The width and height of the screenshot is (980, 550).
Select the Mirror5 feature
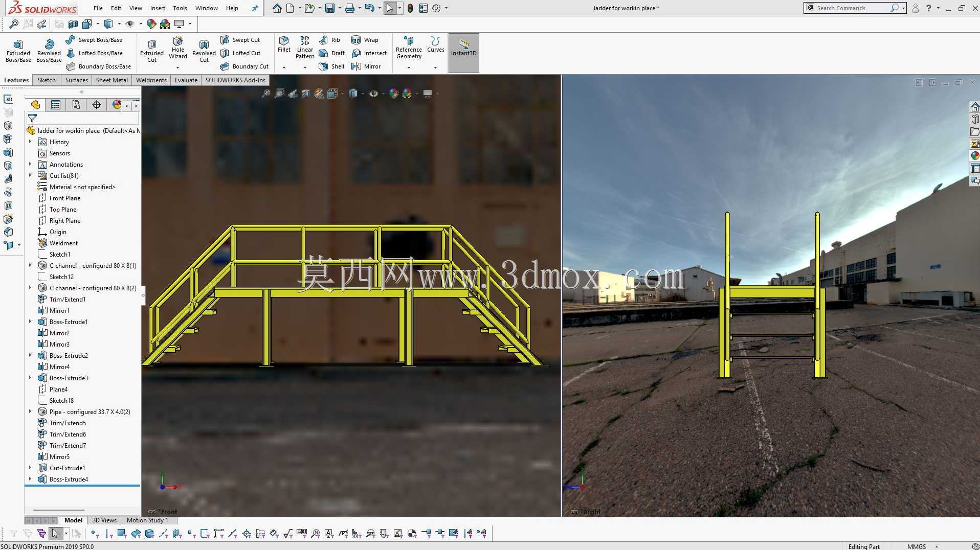54,457
